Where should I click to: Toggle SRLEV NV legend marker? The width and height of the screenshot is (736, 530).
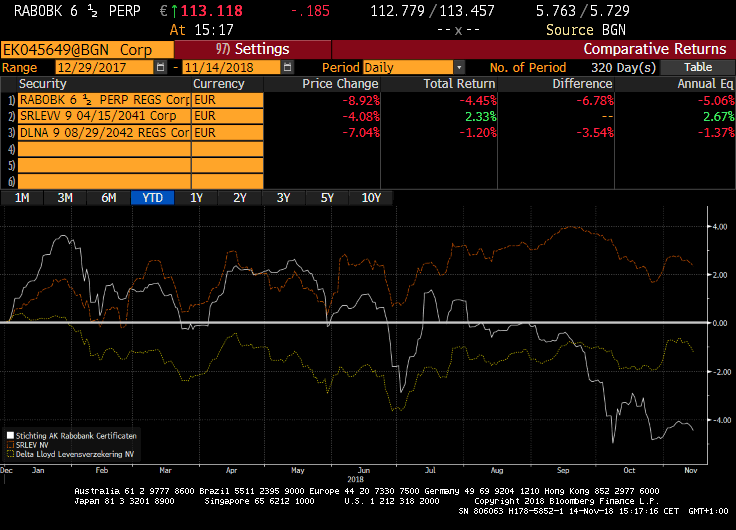(x=10, y=445)
